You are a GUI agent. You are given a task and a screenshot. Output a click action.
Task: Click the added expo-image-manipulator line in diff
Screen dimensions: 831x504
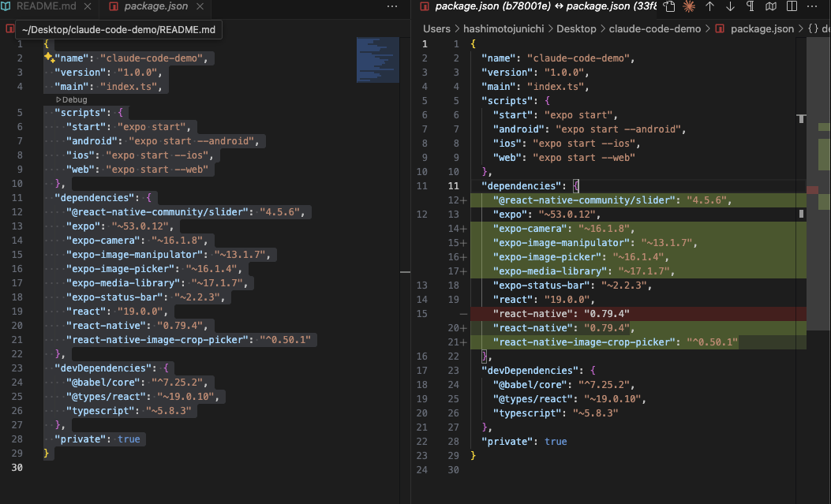point(638,242)
